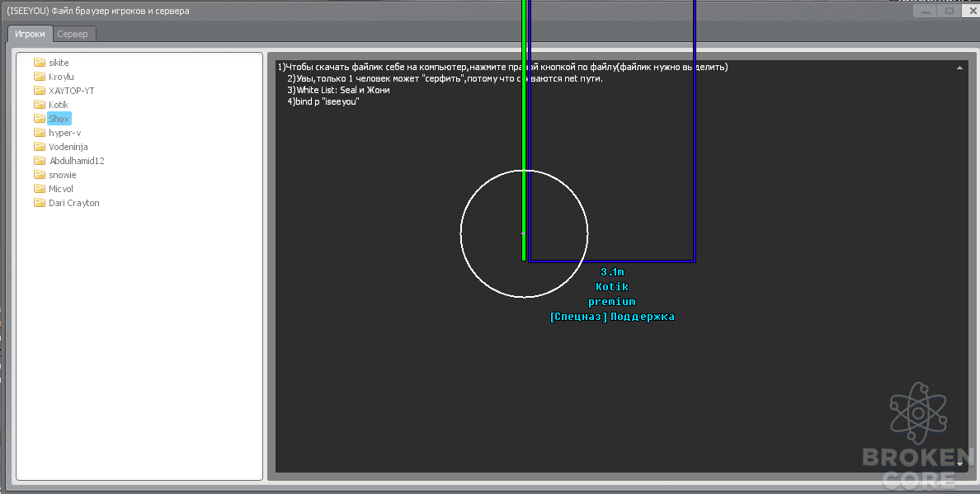This screenshot has width=980, height=494.
Task: Click the XAYTOP-YT folder icon
Action: click(x=40, y=91)
